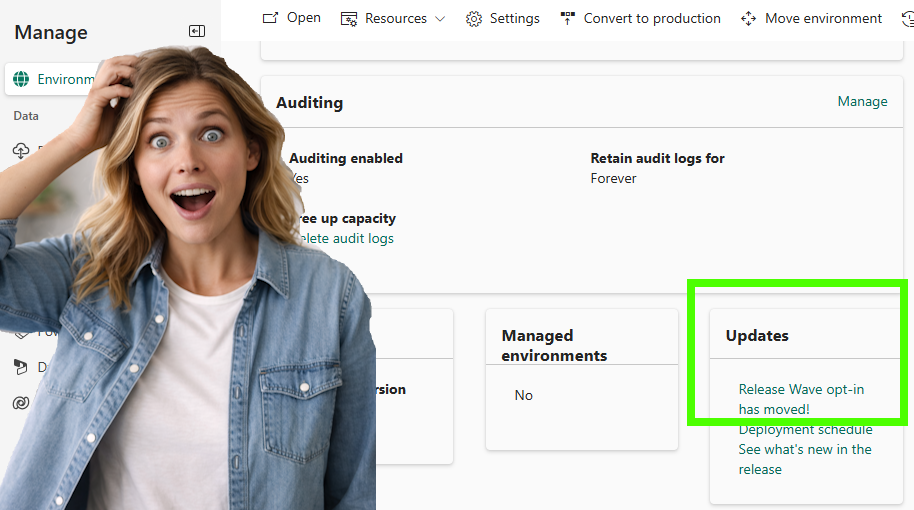Screen dimensions: 914x510
Task: Click the Auditing section heading
Action: point(309,102)
